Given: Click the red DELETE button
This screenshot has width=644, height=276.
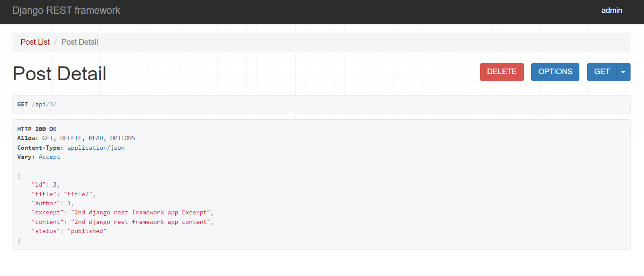Looking at the screenshot, I should (502, 72).
